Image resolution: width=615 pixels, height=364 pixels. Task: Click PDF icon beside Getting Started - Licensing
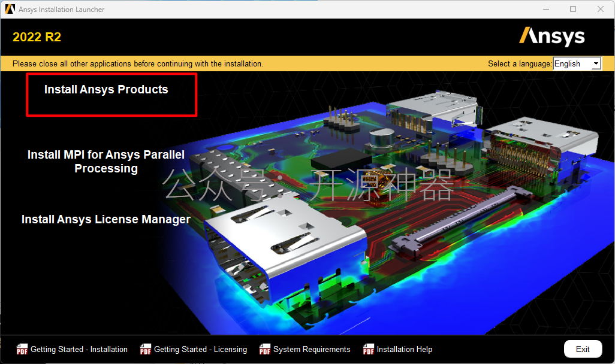146,349
